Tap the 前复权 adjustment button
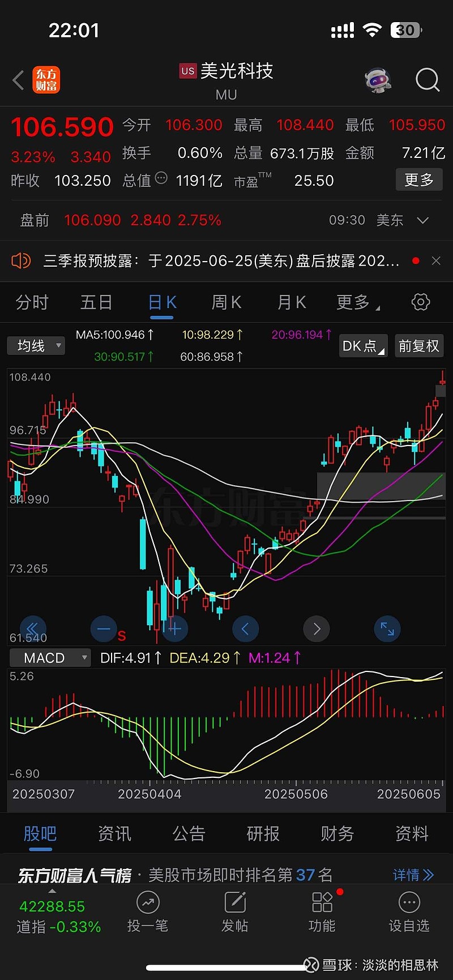 pos(419,346)
